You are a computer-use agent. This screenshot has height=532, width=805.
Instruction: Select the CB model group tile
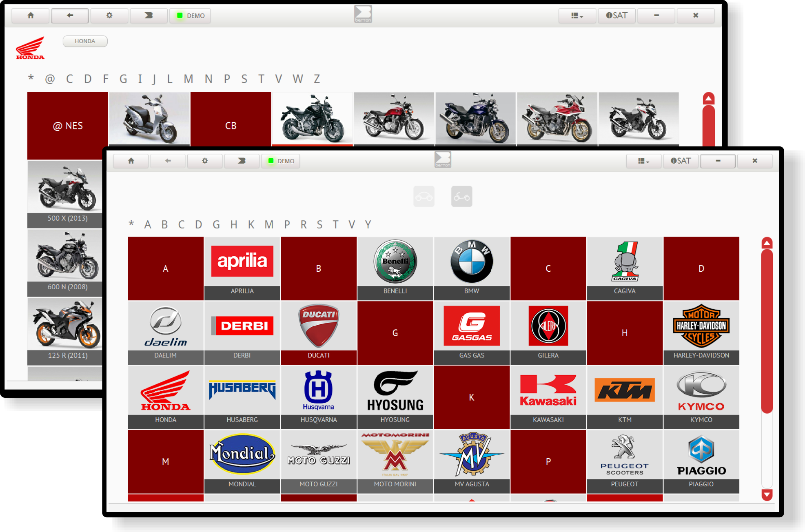click(x=231, y=126)
